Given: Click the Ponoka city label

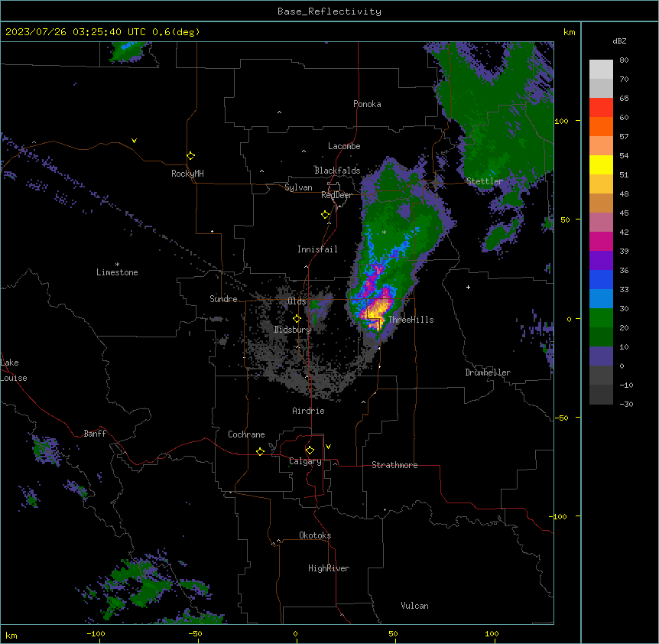Looking at the screenshot, I should (x=367, y=104).
